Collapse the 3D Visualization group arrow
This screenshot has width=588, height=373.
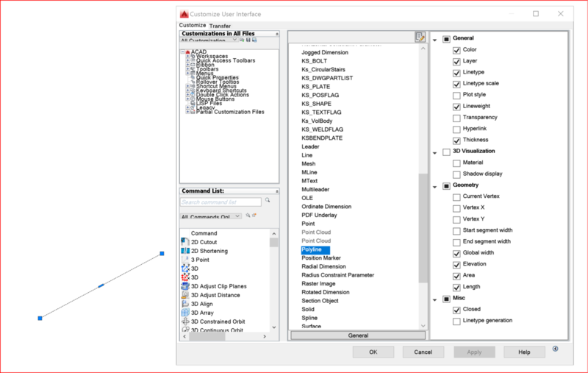click(x=435, y=153)
